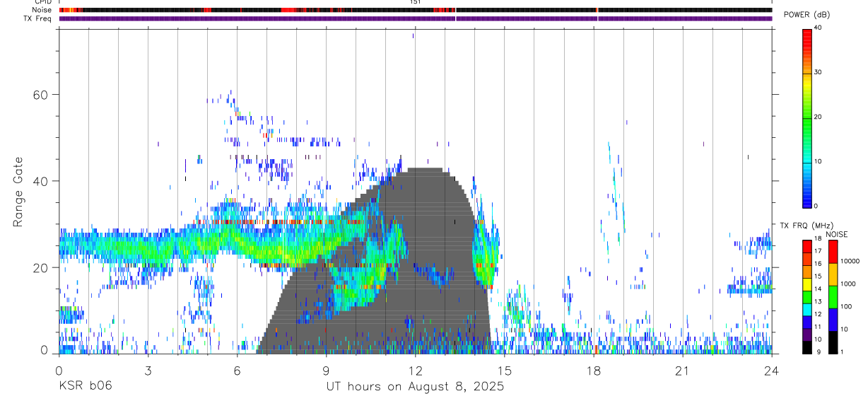Click the 20 tick on Range Gate axis

coord(41,268)
